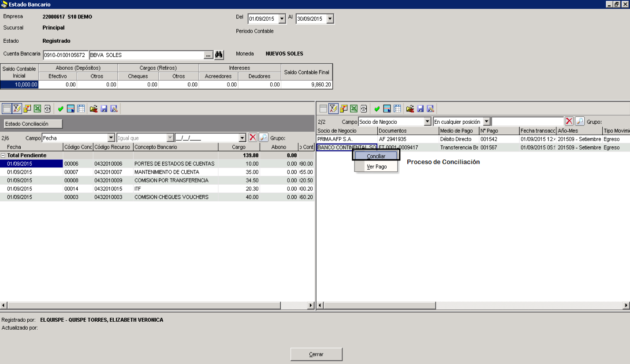Toggle the filter funnel icon in left toolbar
Image resolution: width=630 pixels, height=364 pixels.
pos(17,108)
